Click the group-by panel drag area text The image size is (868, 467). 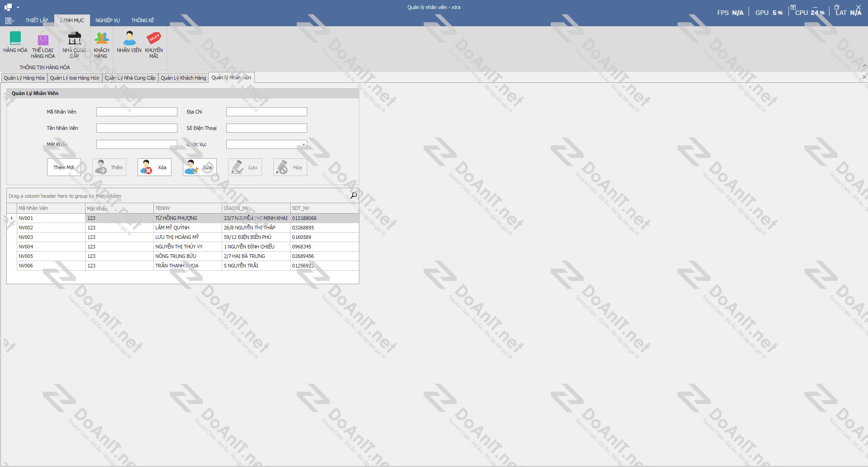[65, 196]
